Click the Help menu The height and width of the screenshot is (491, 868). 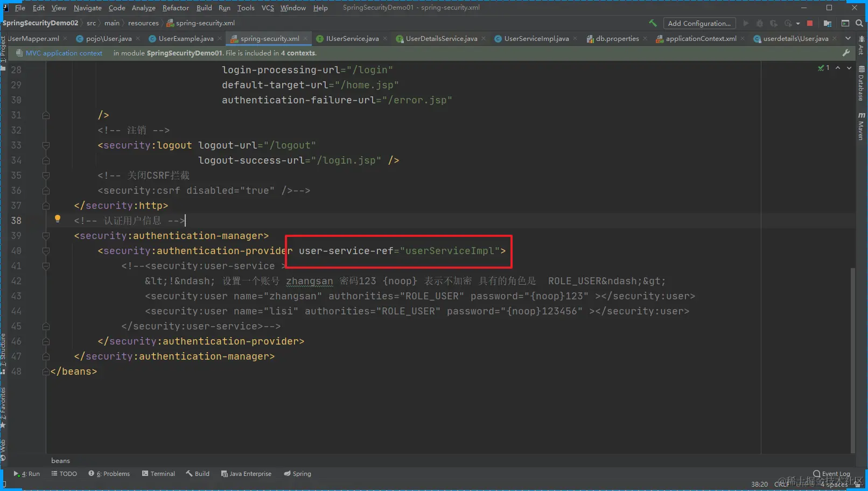(x=320, y=8)
